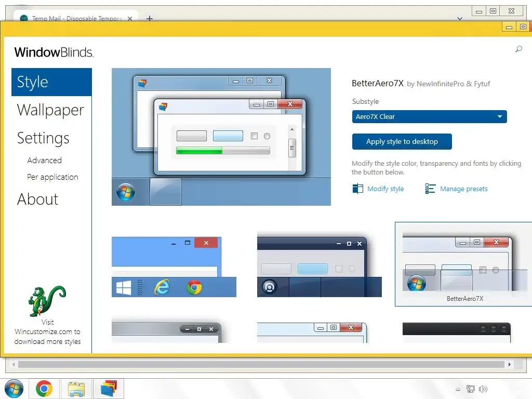Expand the browser tab search chevron
Screen dimensions: 532x399
coord(460,19)
